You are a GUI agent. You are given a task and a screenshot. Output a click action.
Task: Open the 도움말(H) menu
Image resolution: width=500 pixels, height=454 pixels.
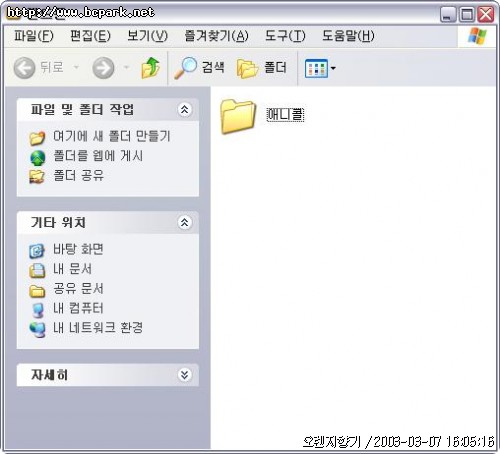pyautogui.click(x=348, y=35)
